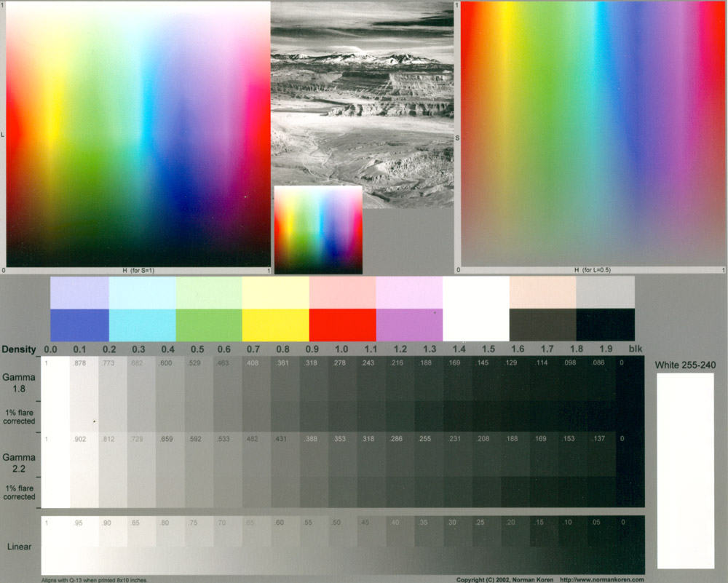Select the '.878' value in Gamma 1.8 row
The image size is (728, 583).
(79, 363)
